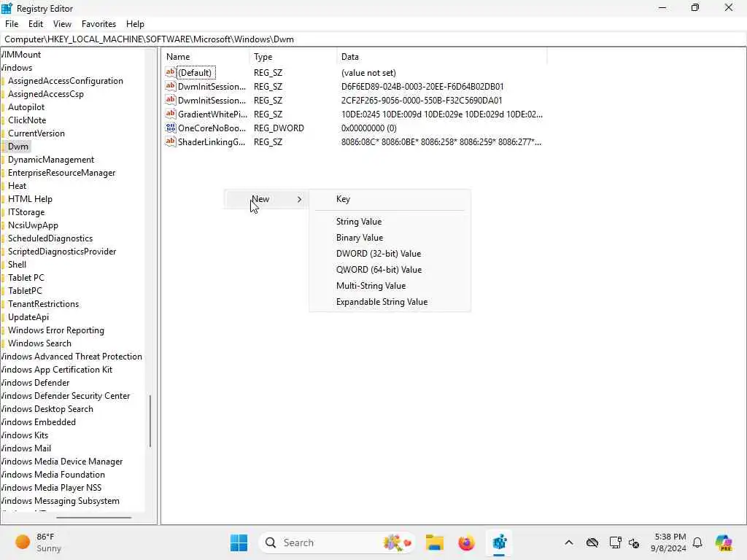Sort values by the Data column header
The image size is (747, 560).
[x=441, y=57]
